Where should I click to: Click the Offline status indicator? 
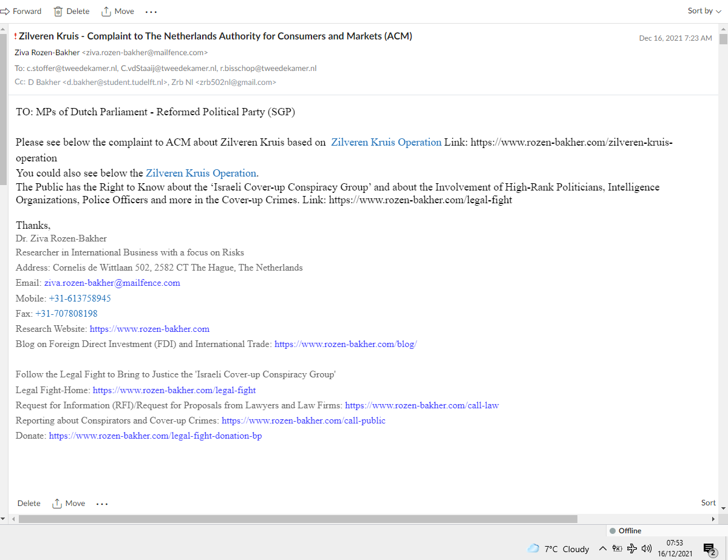625,531
